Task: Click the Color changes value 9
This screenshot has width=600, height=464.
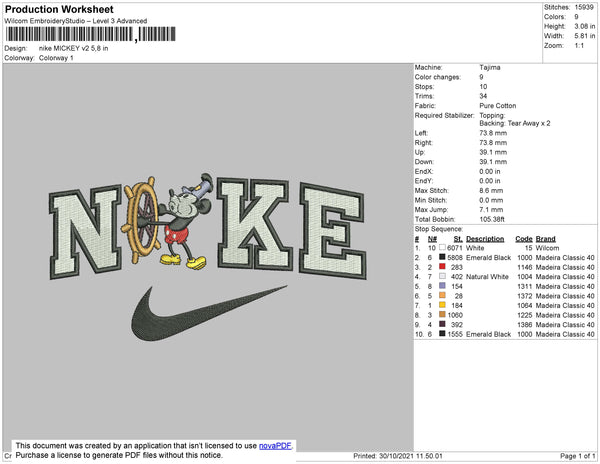Action: click(481, 77)
